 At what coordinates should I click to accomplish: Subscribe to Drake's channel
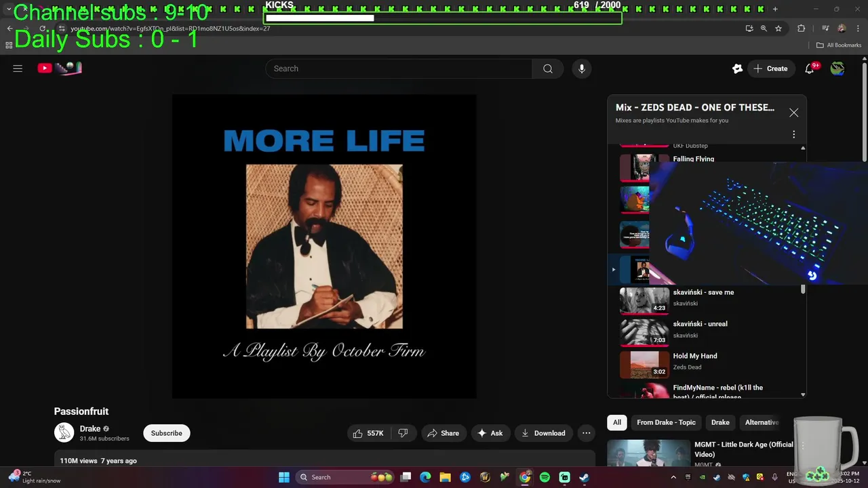click(x=167, y=433)
